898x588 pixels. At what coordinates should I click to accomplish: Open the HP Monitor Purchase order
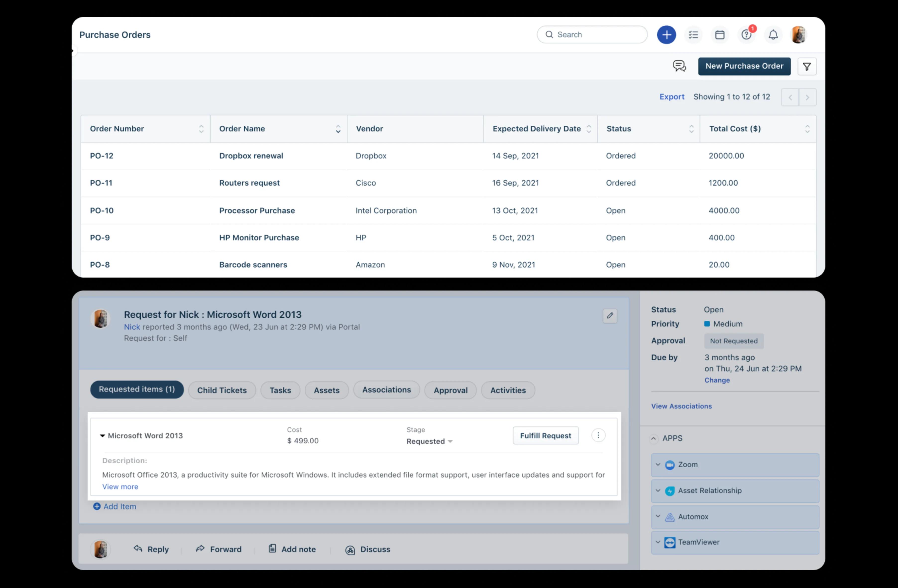coord(259,238)
